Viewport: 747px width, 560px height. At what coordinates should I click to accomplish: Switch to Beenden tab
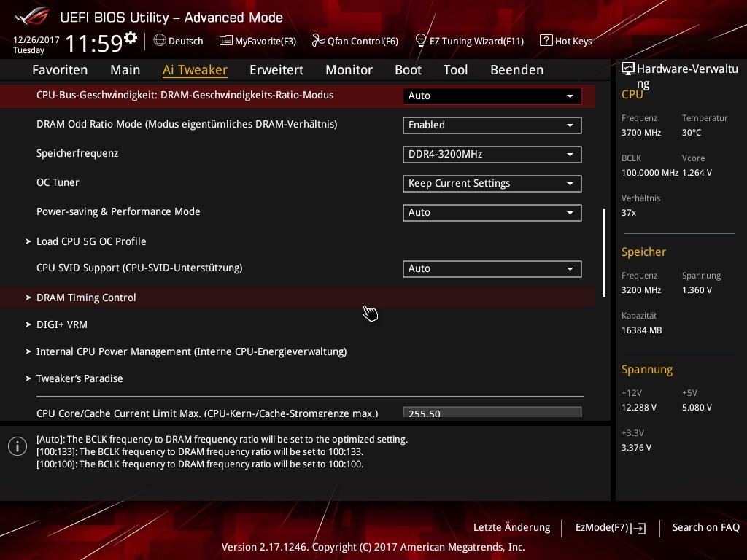coord(517,70)
